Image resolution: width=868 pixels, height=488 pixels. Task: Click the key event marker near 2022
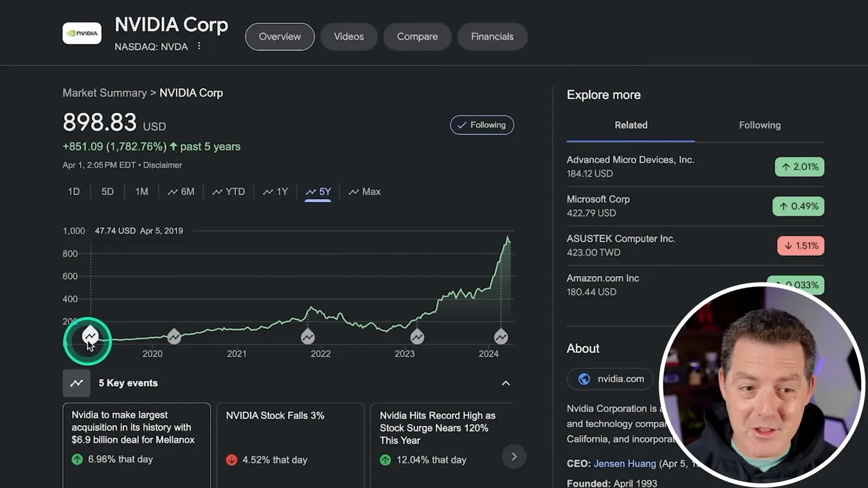(x=308, y=337)
